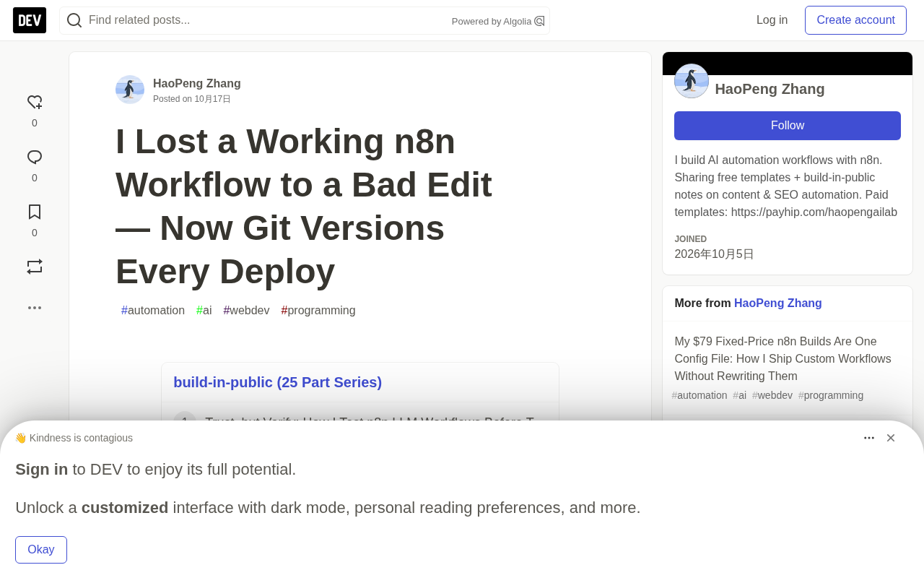Open HaoPeng Zhang name in profile card
Screen dimensions: 924x578
(x=770, y=89)
